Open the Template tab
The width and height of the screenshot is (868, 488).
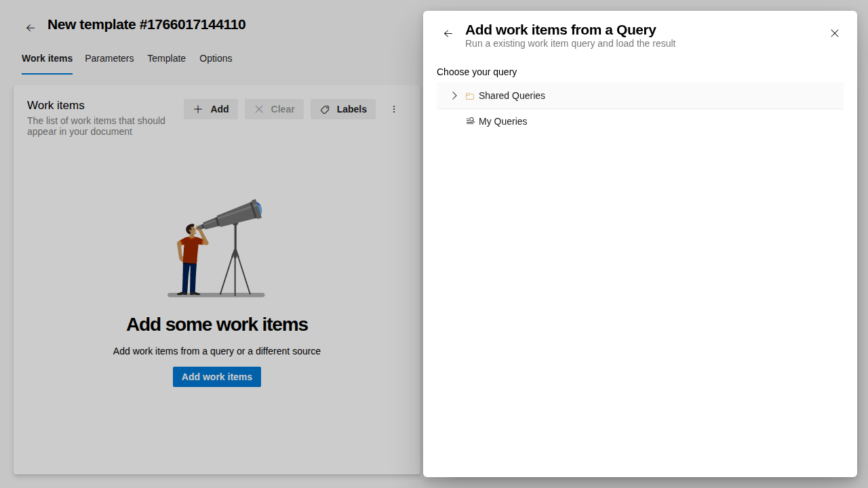point(166,58)
